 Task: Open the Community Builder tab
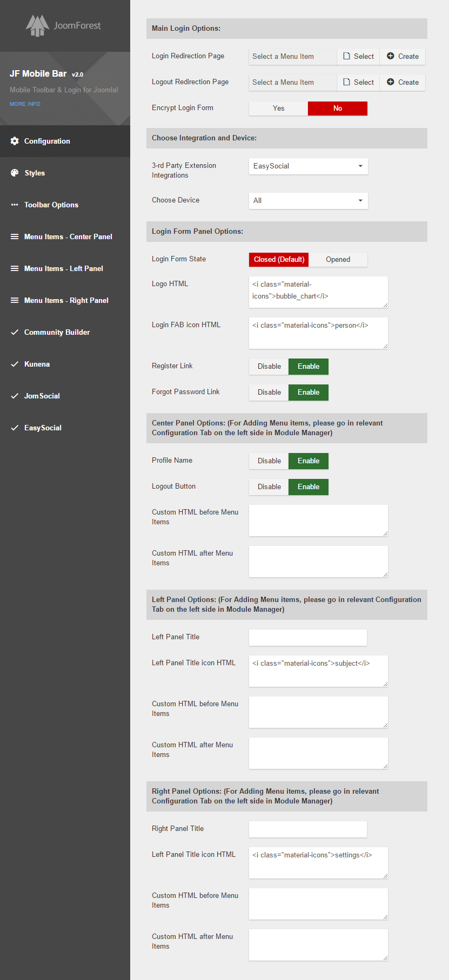point(57,332)
